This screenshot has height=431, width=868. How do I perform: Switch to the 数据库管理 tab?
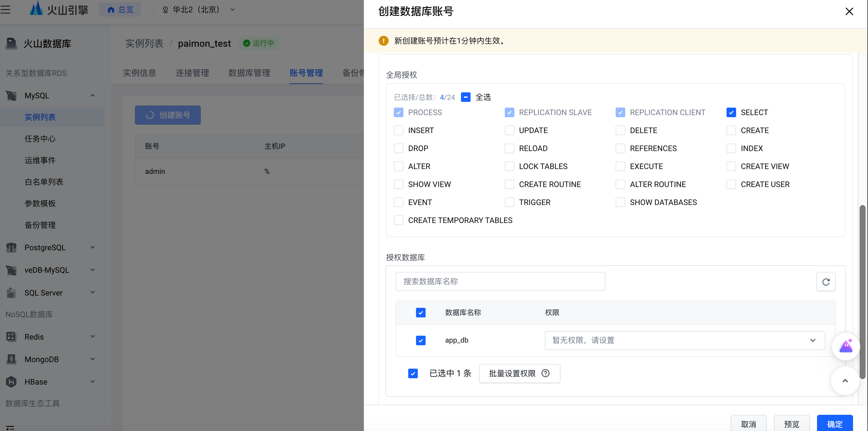click(x=249, y=73)
